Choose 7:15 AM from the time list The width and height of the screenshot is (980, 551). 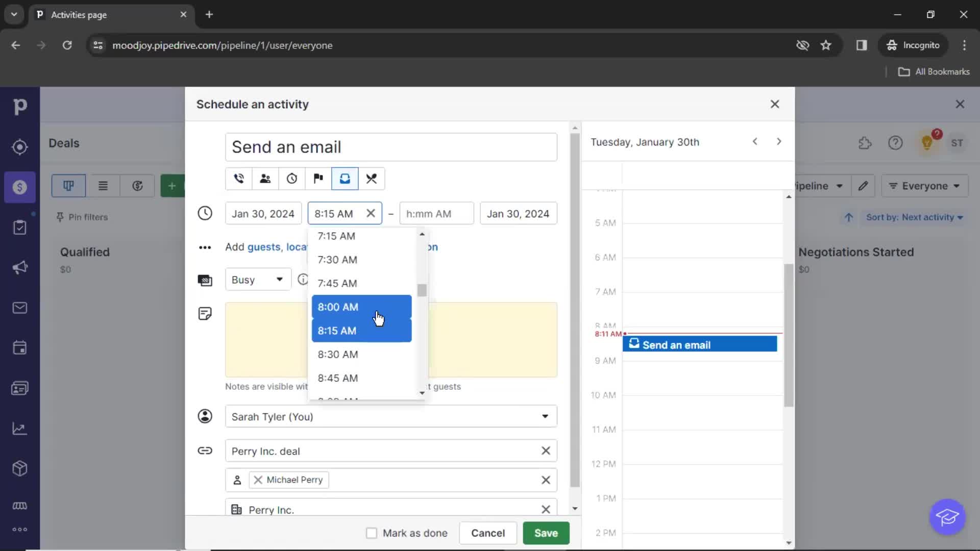[x=362, y=236]
